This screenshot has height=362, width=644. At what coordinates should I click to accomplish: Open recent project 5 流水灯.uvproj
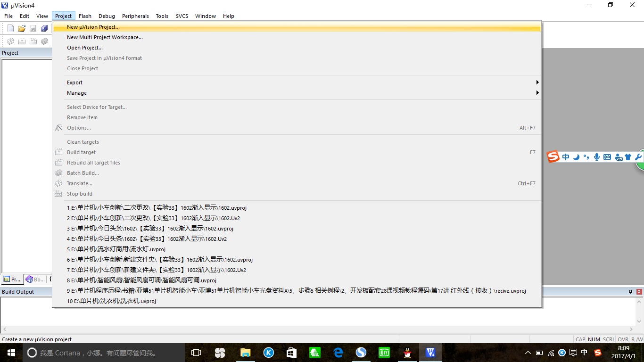(297, 249)
